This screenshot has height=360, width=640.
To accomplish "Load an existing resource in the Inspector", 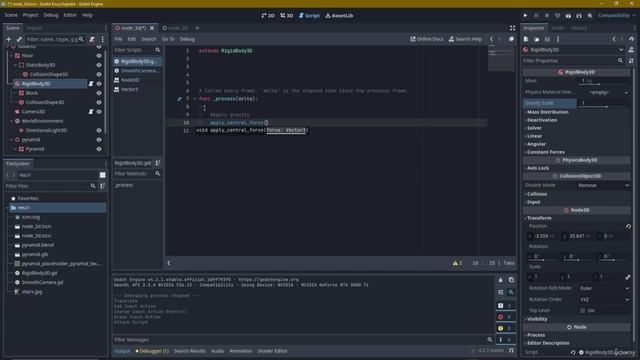I will [537, 39].
